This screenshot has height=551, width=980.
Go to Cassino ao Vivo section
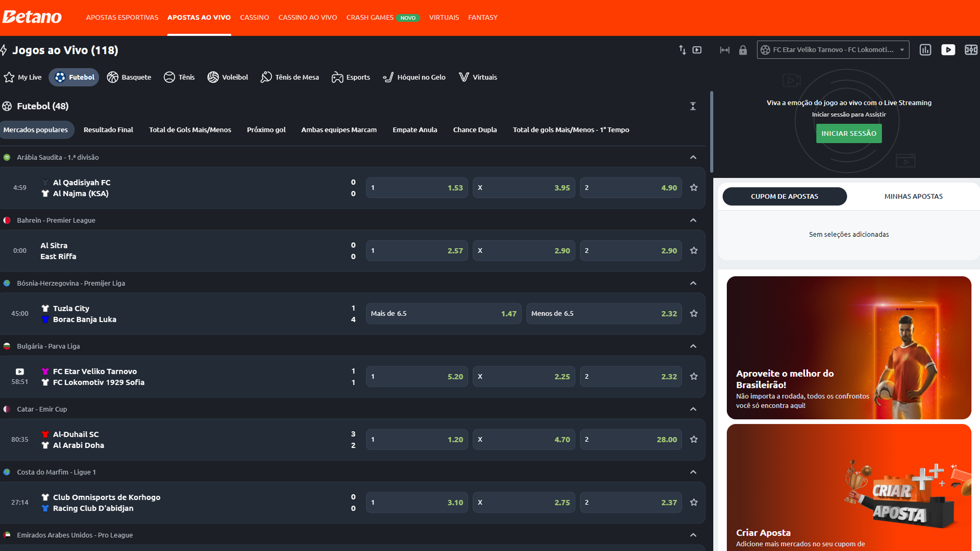coord(307,17)
